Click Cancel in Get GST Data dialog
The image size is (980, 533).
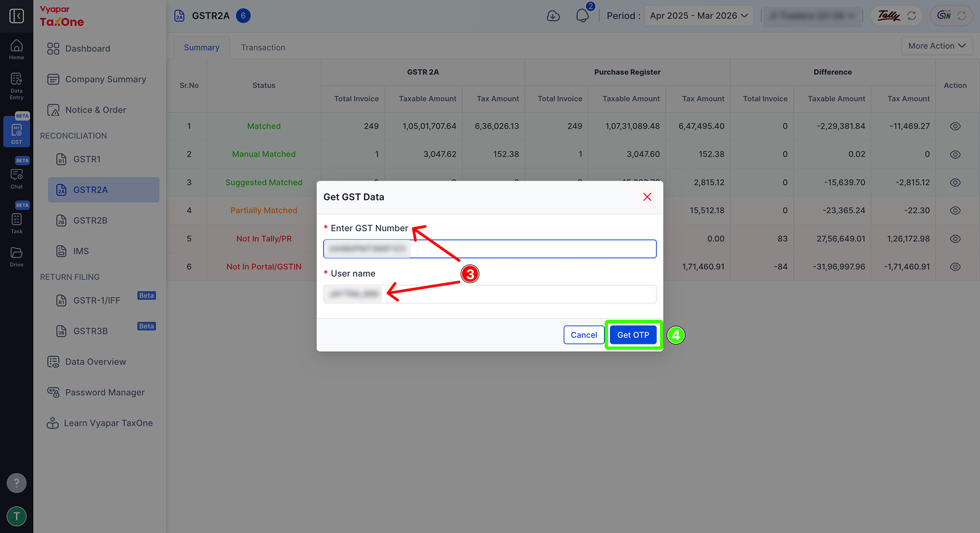584,335
